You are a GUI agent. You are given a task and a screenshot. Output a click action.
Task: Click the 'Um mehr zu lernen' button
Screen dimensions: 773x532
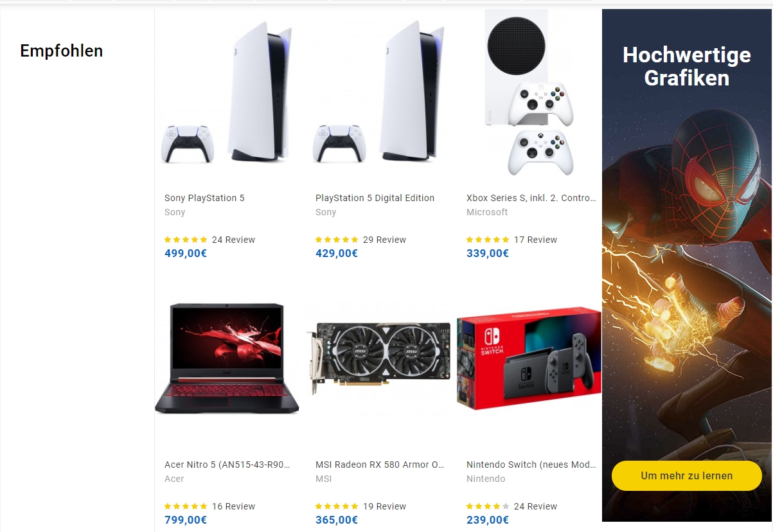coord(686,476)
